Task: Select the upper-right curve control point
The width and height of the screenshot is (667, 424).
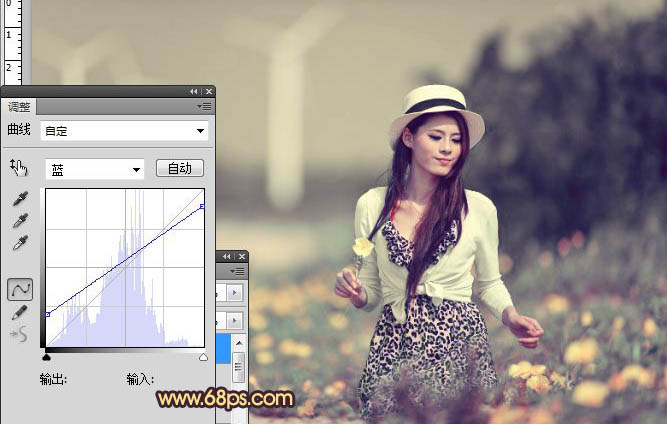Action: coord(202,207)
